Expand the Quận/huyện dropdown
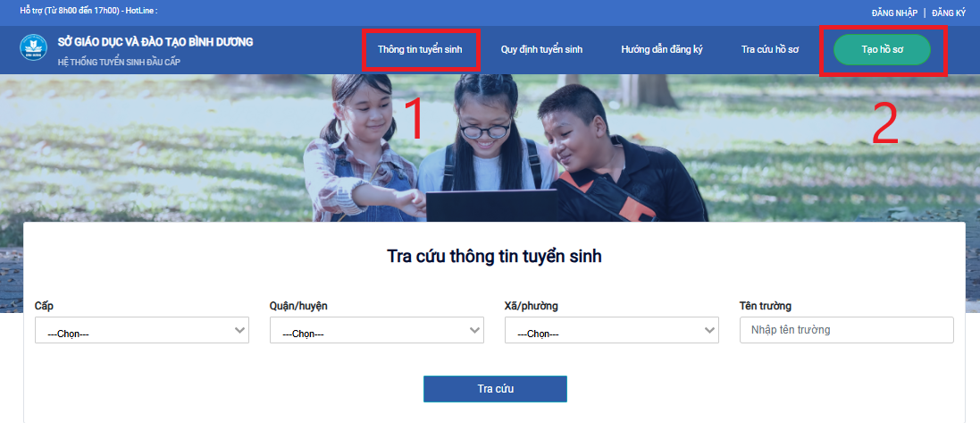The width and height of the screenshot is (980, 423). pos(377,330)
